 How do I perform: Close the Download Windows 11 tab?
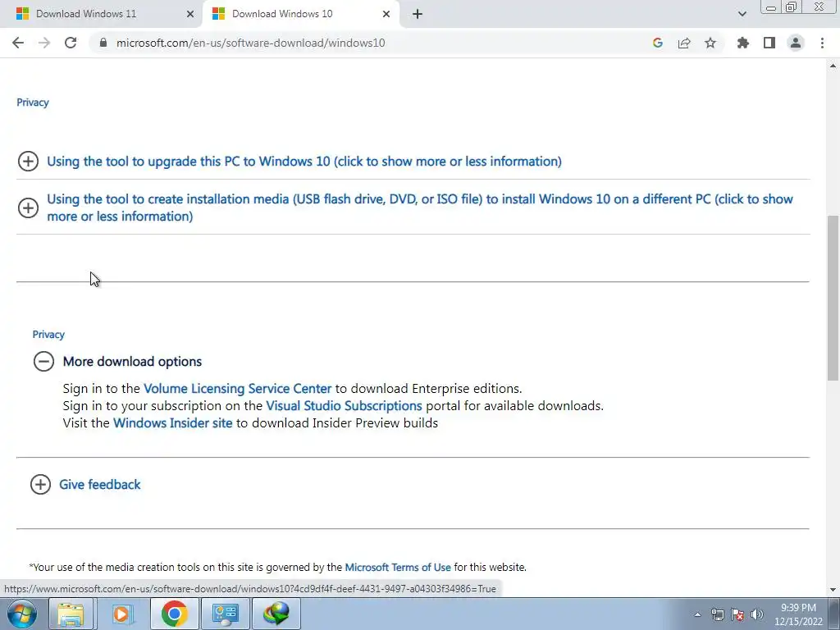pyautogui.click(x=190, y=14)
